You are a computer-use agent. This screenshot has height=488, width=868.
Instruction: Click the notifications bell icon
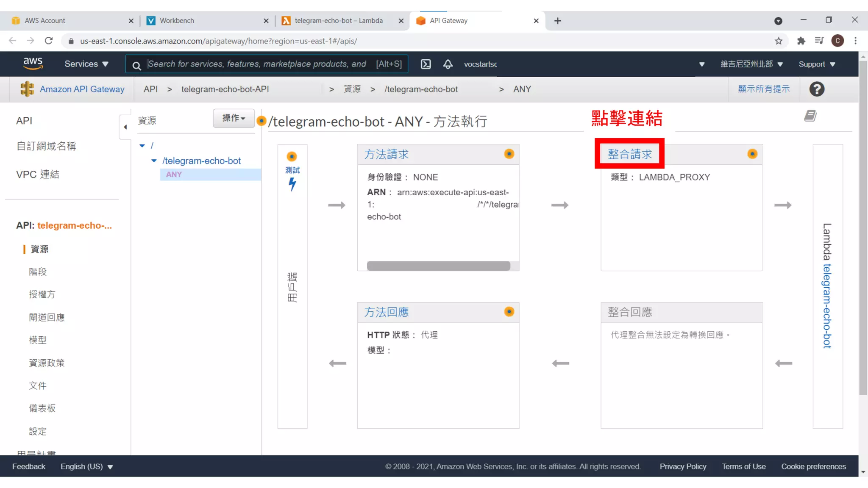point(448,64)
